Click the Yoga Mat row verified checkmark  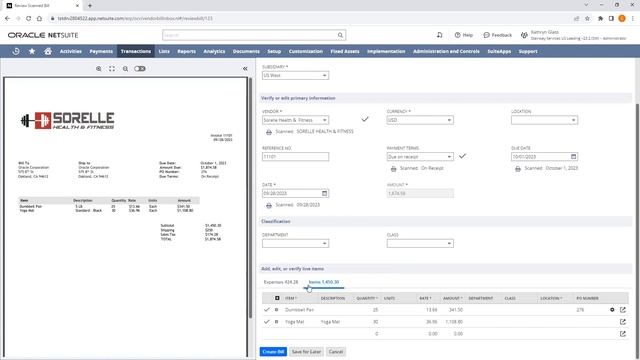tap(267, 322)
